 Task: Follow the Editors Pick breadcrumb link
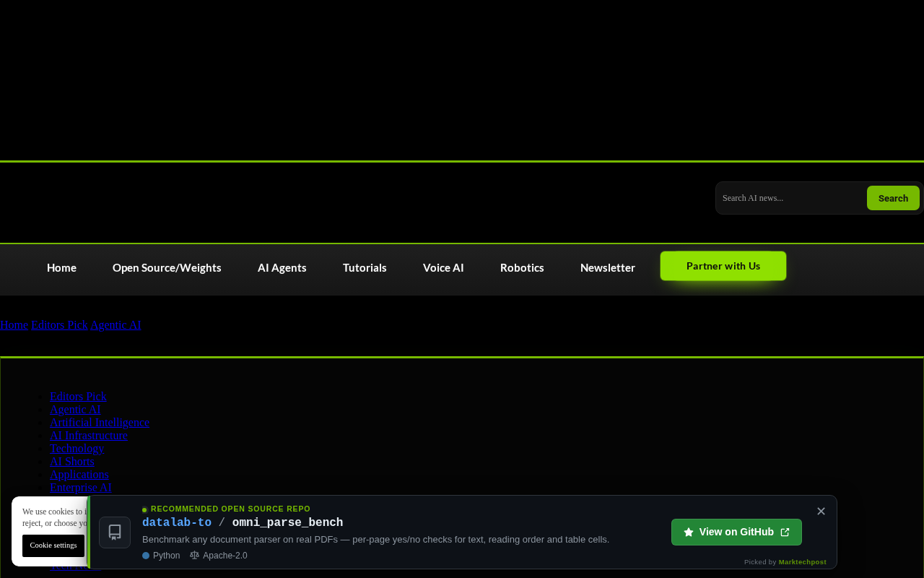[x=59, y=325]
